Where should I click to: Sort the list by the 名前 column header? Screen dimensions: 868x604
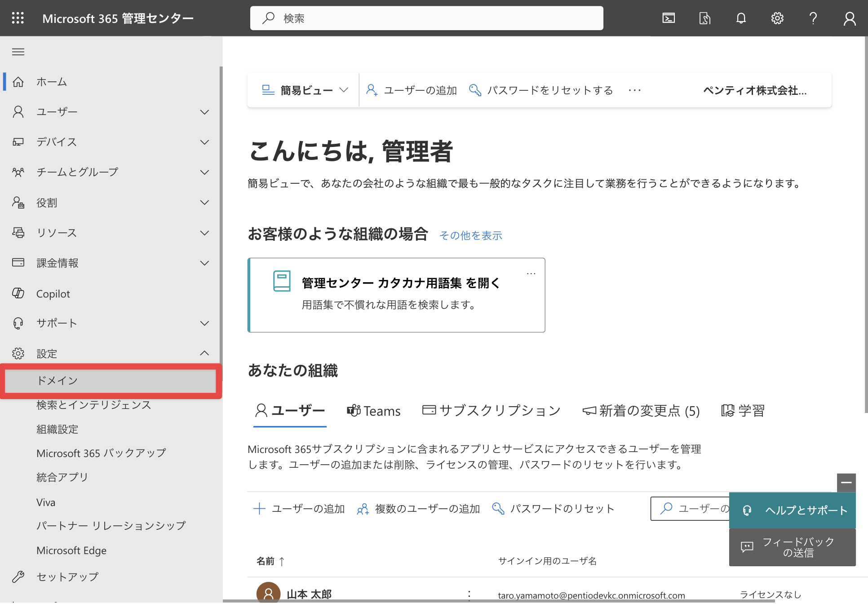270,561
